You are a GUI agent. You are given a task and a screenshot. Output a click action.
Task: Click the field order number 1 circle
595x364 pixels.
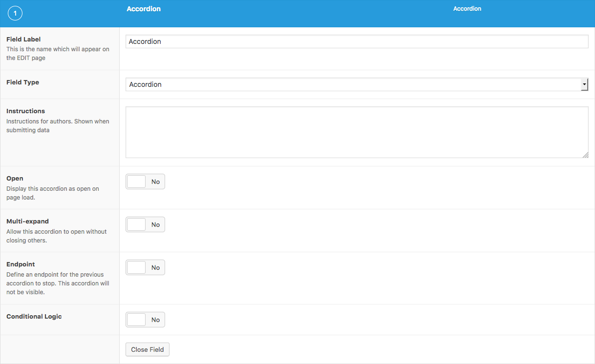[15, 14]
